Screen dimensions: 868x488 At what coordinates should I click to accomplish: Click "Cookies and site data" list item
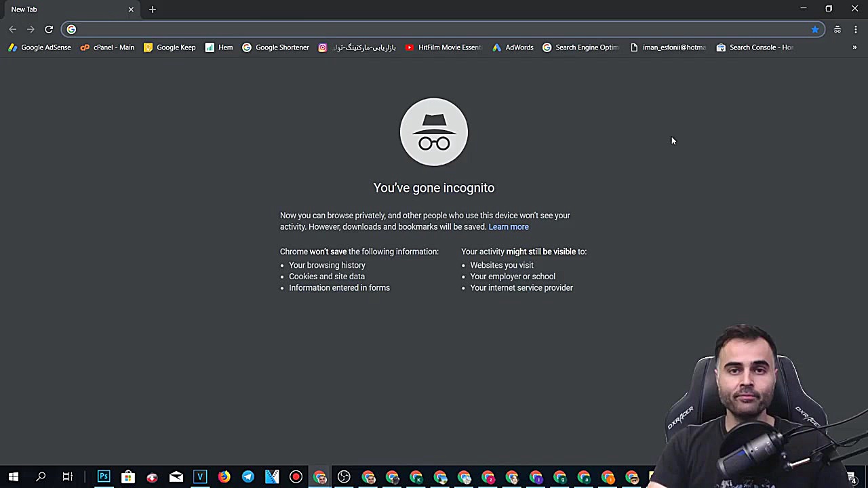pos(327,277)
